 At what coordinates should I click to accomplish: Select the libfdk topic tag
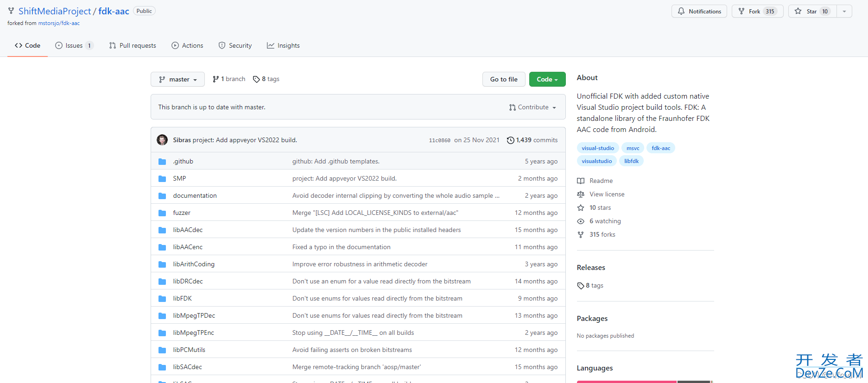point(631,161)
